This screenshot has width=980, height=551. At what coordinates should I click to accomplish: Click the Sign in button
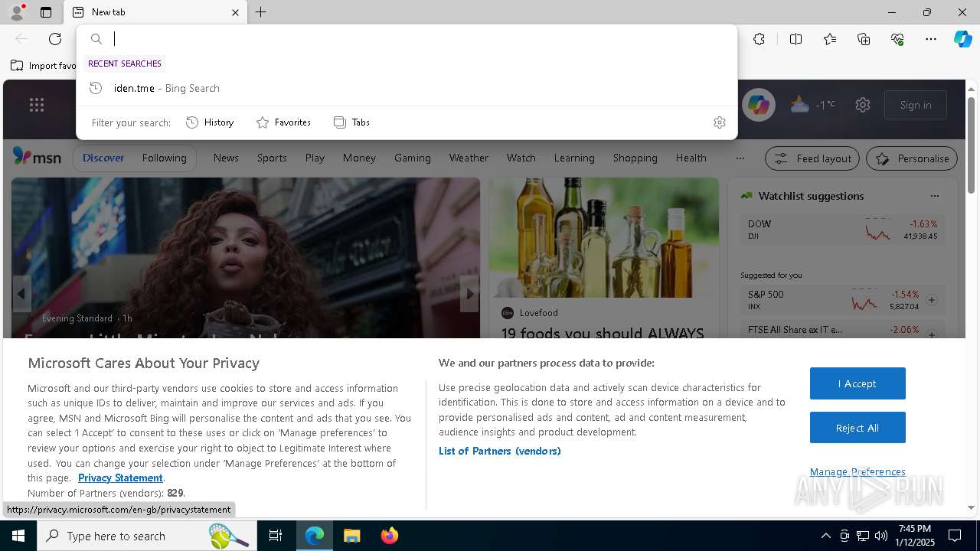tap(916, 105)
